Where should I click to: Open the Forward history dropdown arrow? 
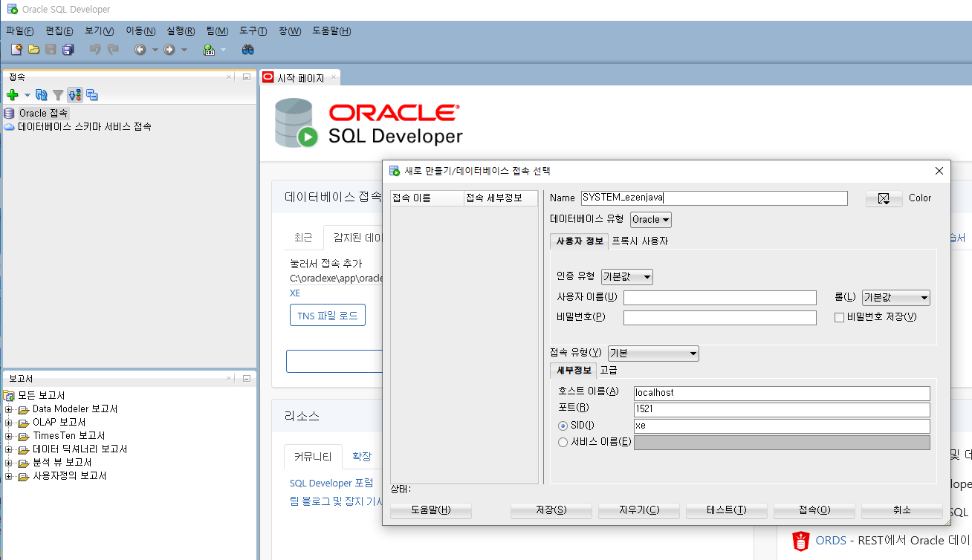(184, 50)
